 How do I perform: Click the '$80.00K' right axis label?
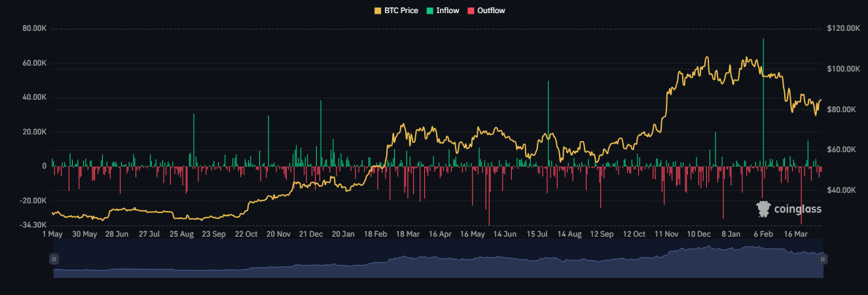click(841, 109)
